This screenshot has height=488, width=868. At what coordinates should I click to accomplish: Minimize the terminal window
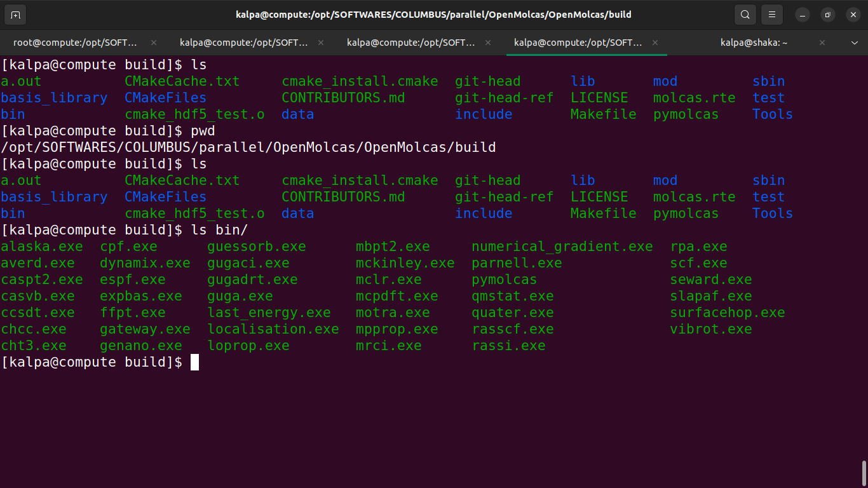[803, 14]
